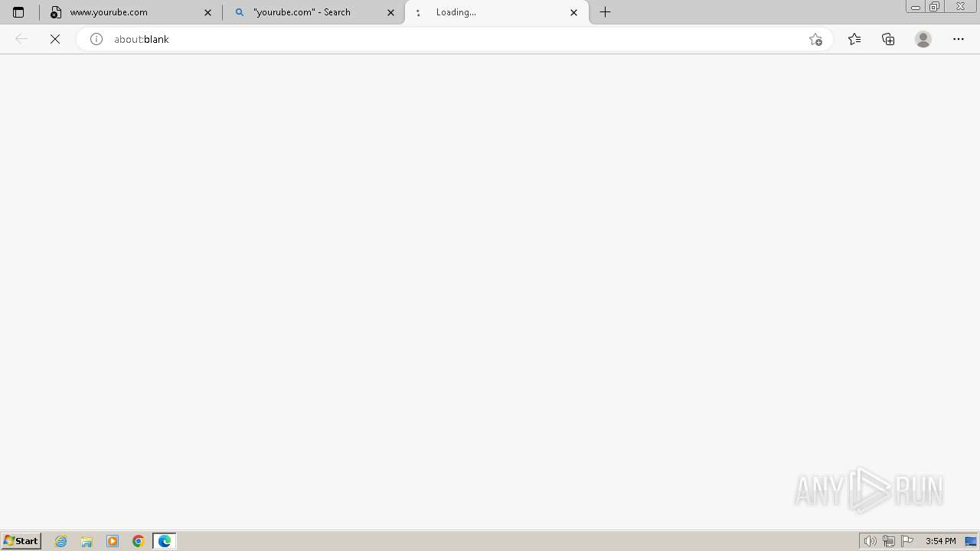This screenshot has height=551, width=980.
Task: View site information icon in address bar
Action: [x=96, y=39]
